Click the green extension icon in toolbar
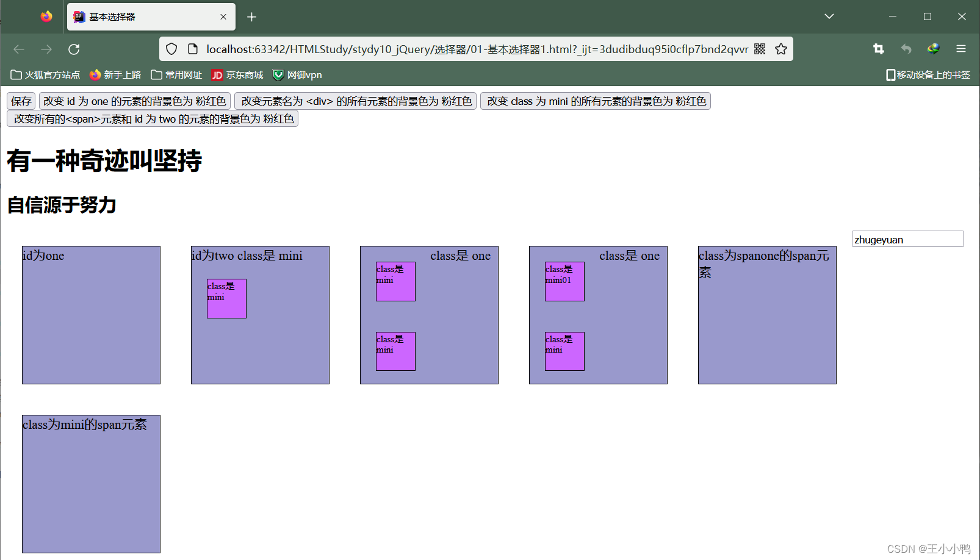Viewport: 980px width, 560px height. 933,49
